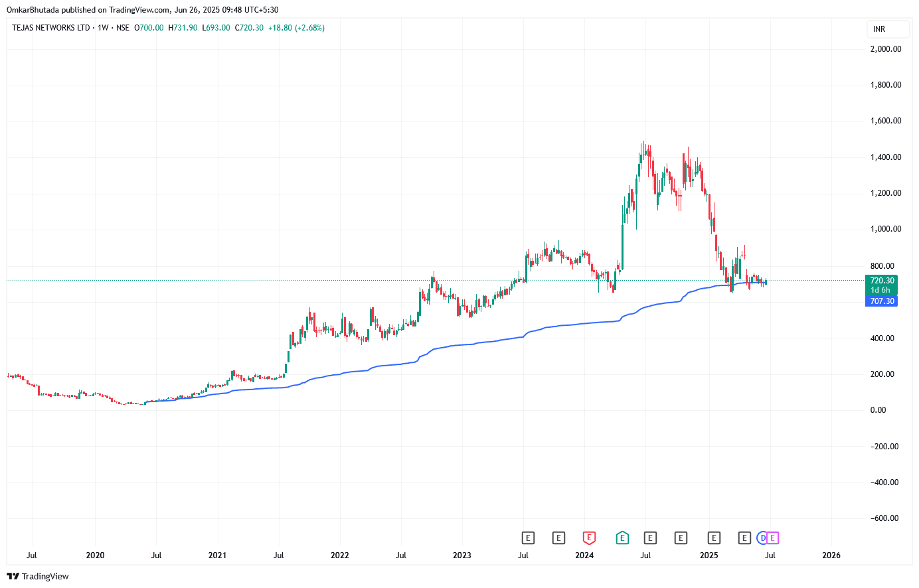Click the 1,600.00 price axis label
919x588 pixels.
click(886, 121)
